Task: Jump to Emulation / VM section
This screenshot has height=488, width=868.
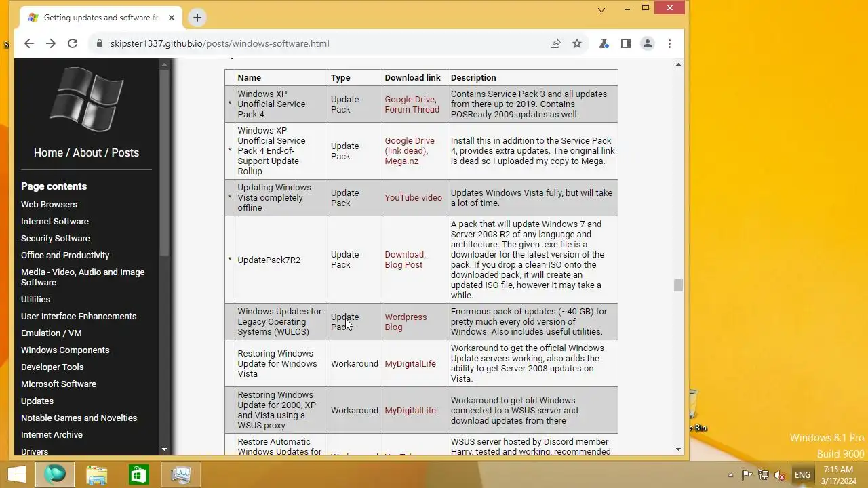Action: 51,333
